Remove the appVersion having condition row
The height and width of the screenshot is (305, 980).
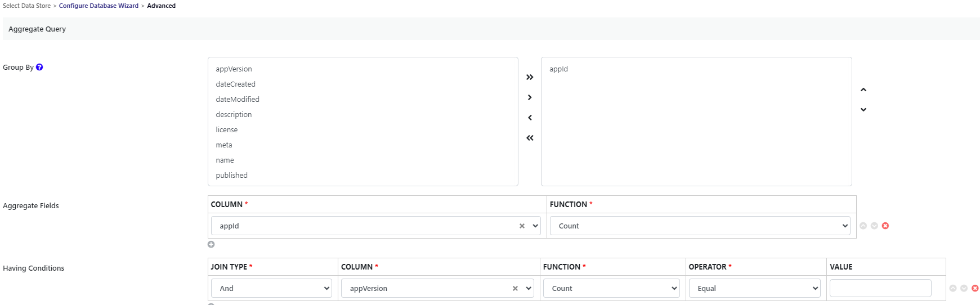pyautogui.click(x=975, y=288)
